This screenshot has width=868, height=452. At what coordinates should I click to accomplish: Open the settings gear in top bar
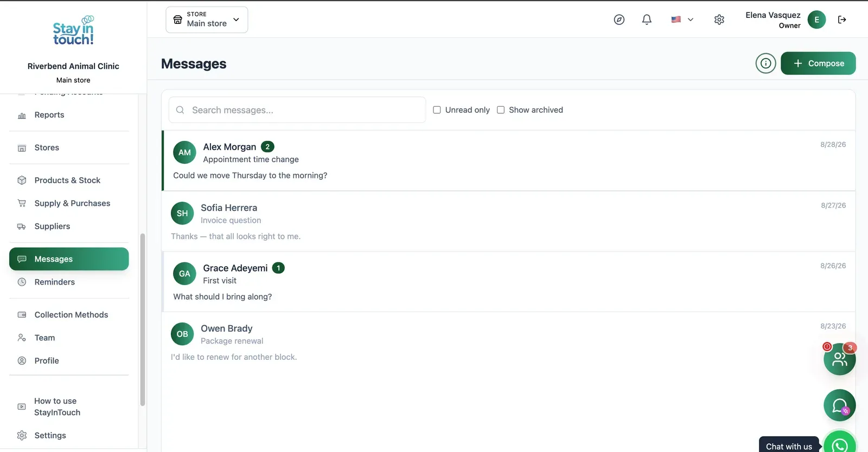719,20
